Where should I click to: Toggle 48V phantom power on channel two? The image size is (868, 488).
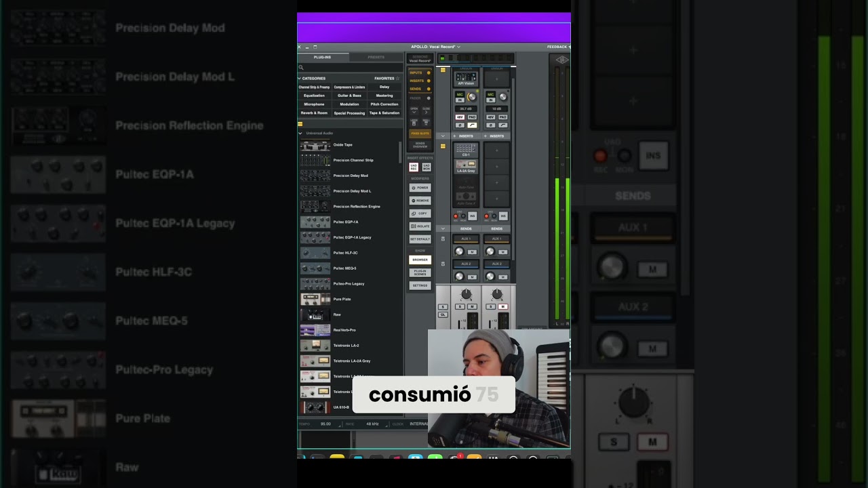[x=490, y=117]
